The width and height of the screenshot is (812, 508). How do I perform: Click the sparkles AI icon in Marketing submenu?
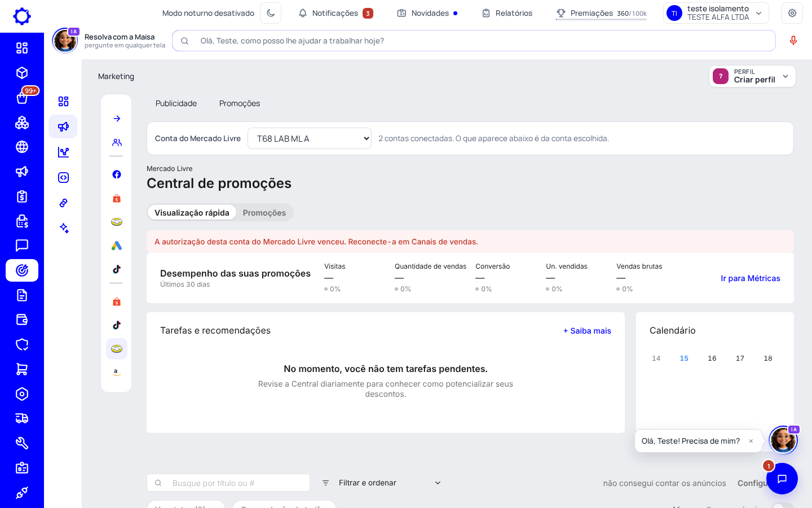coord(63,228)
